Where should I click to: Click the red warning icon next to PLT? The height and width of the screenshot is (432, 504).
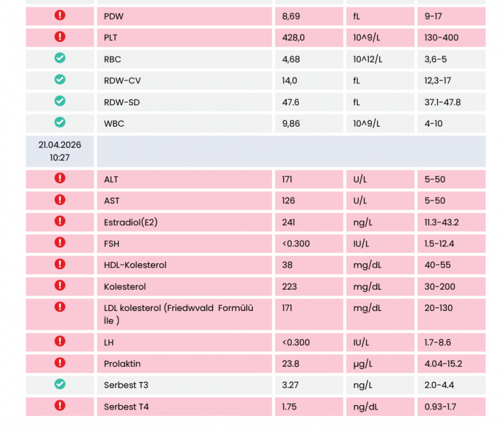pyautogui.click(x=60, y=37)
